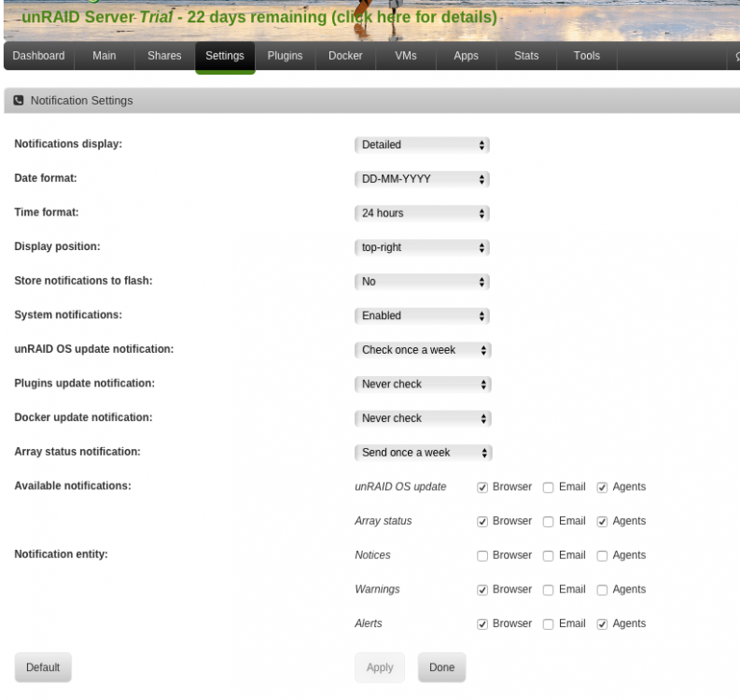This screenshot has height=700, width=740.
Task: Enable Agents for Notices
Action: click(x=602, y=556)
